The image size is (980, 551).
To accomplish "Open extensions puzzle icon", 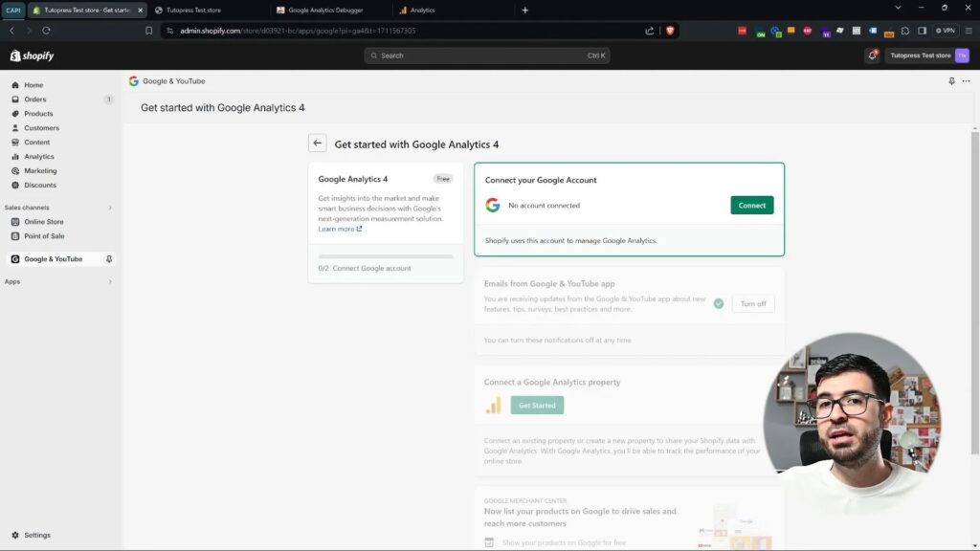I will pos(905,31).
